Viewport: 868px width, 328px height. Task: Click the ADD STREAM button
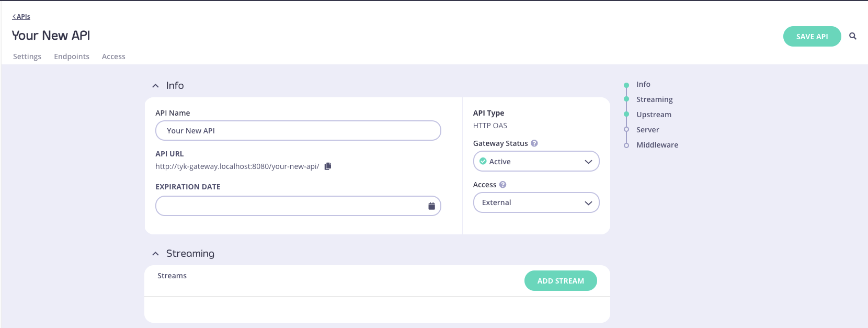coord(561,280)
